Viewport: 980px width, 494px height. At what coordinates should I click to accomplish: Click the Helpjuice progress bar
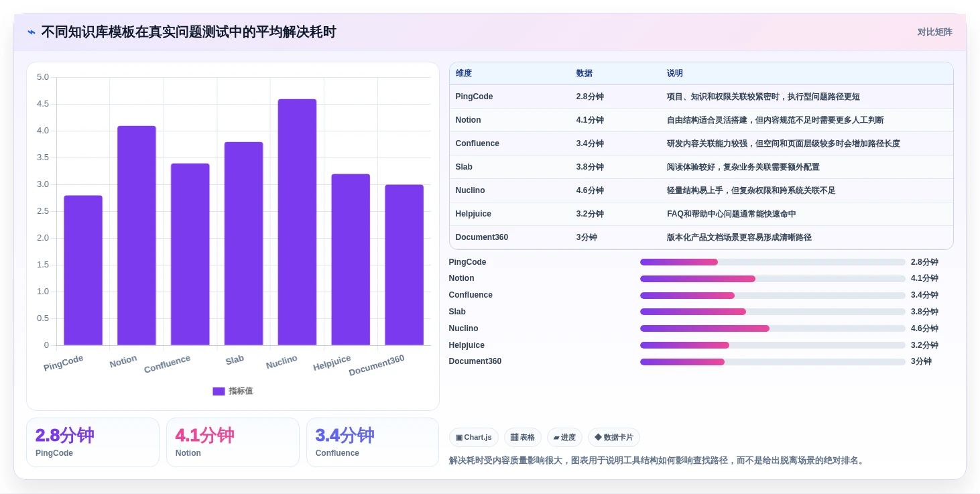coord(772,345)
